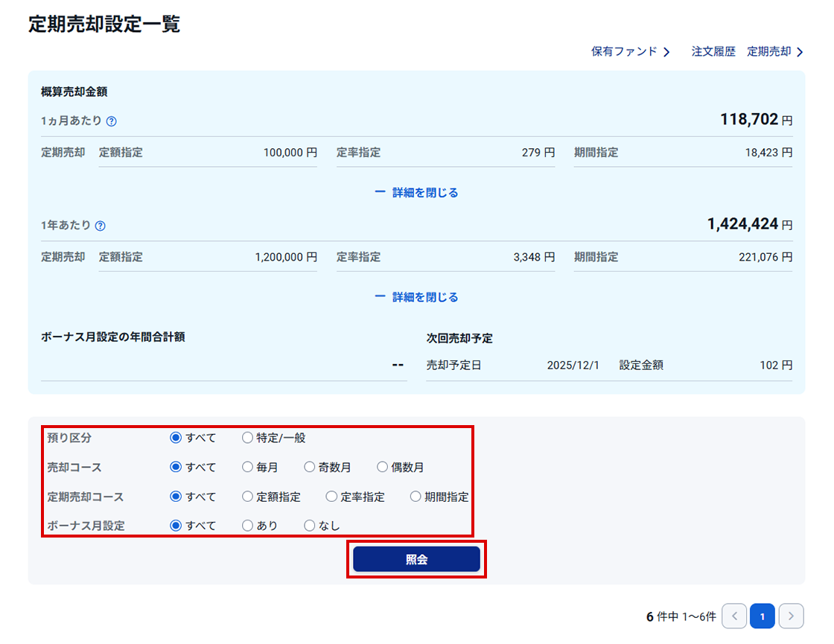Select 特定/一般 for 預り区分
The height and width of the screenshot is (644, 834).
[x=248, y=438]
